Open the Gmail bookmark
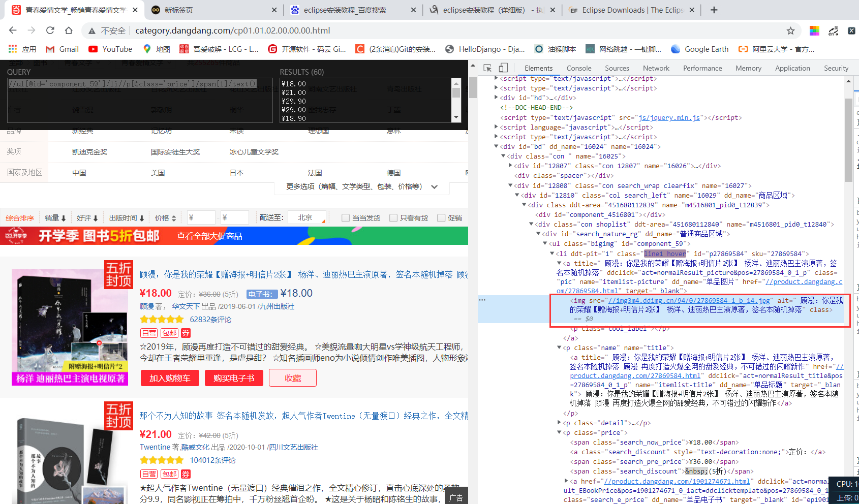Viewport: 859px width, 504px height. tap(62, 49)
